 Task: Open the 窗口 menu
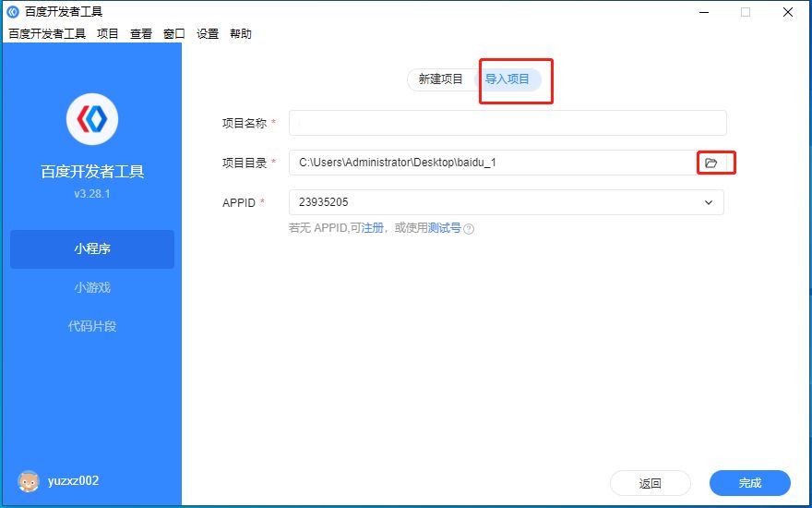click(174, 34)
